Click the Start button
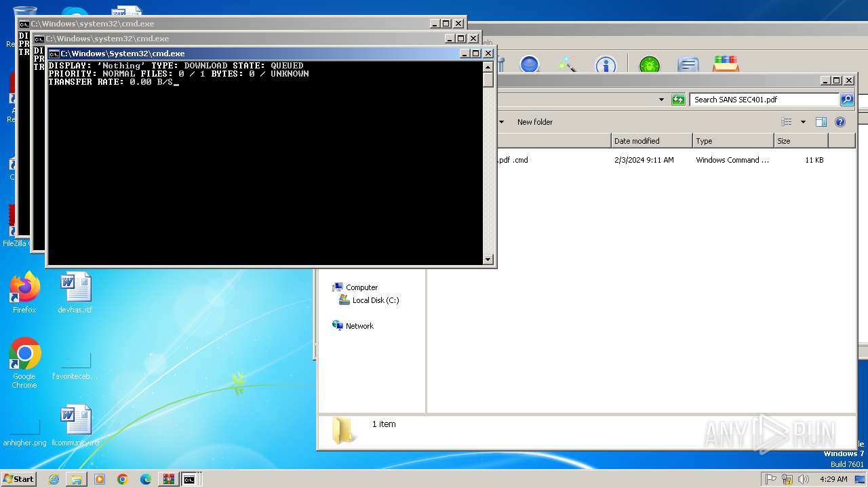 (19, 479)
